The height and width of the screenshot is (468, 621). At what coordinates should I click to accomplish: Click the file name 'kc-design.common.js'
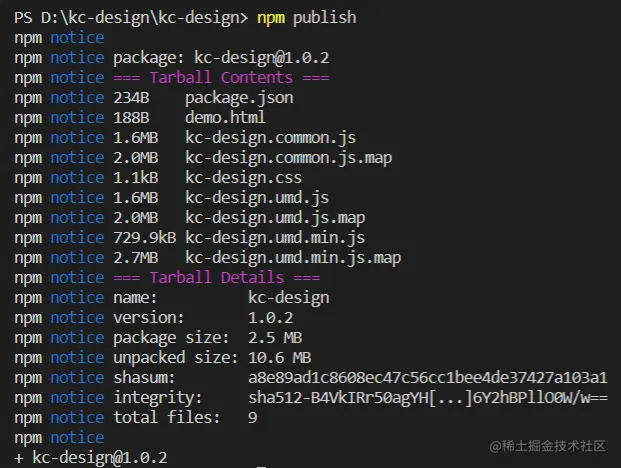[x=270, y=138]
